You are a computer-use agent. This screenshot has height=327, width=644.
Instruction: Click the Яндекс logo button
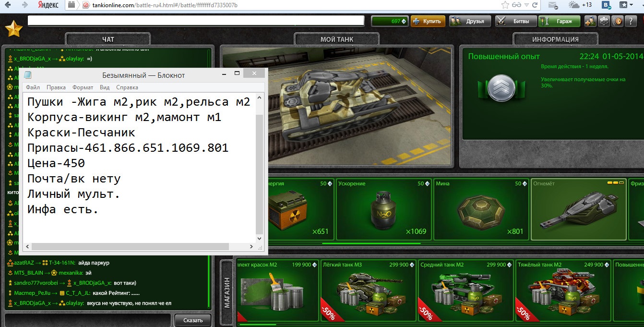(48, 5)
